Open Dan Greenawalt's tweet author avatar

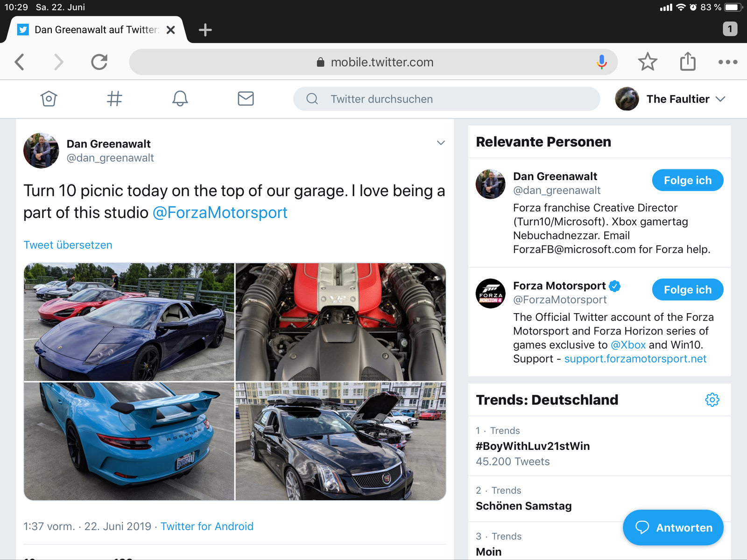(41, 150)
